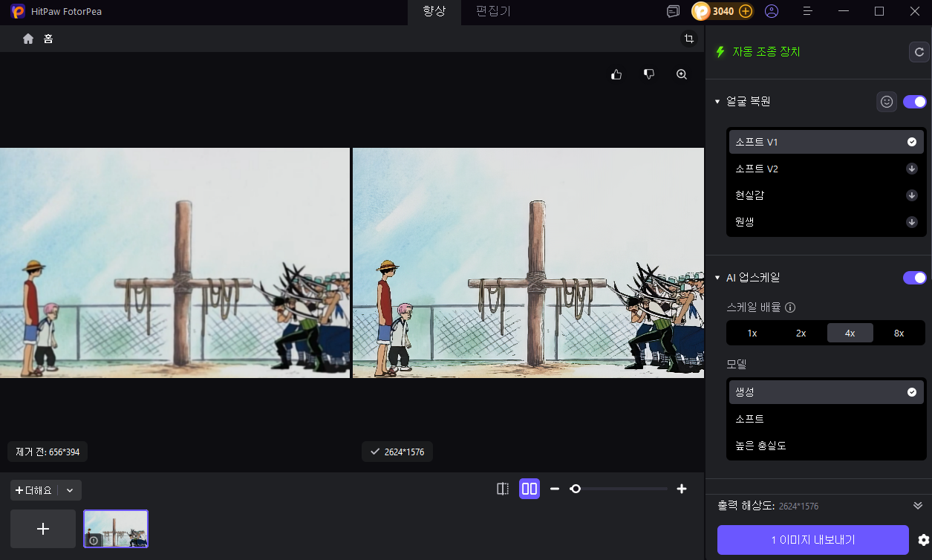Click the 스케일 배율 label
932x560 pixels.
point(753,307)
